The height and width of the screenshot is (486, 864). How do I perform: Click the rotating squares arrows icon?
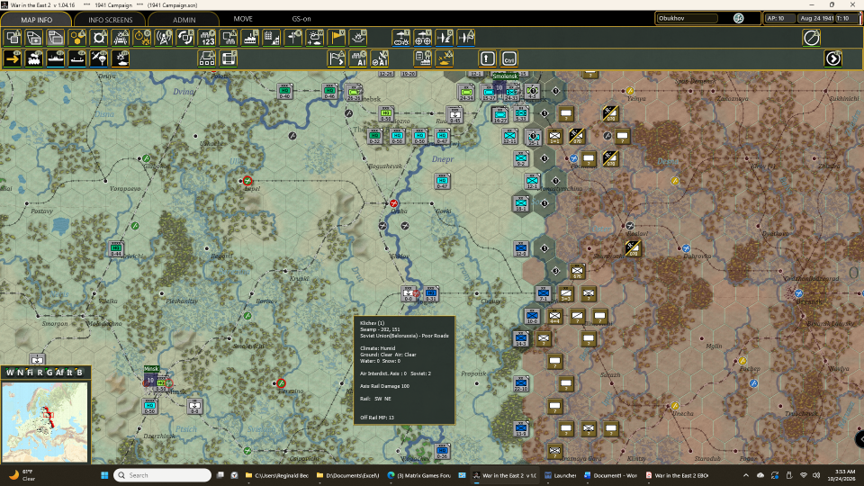pos(185,37)
